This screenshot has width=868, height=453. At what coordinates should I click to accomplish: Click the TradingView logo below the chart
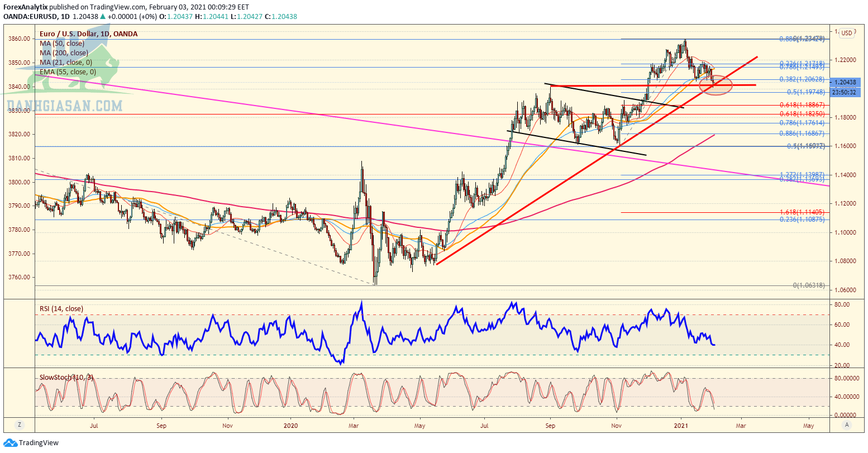tap(31, 443)
